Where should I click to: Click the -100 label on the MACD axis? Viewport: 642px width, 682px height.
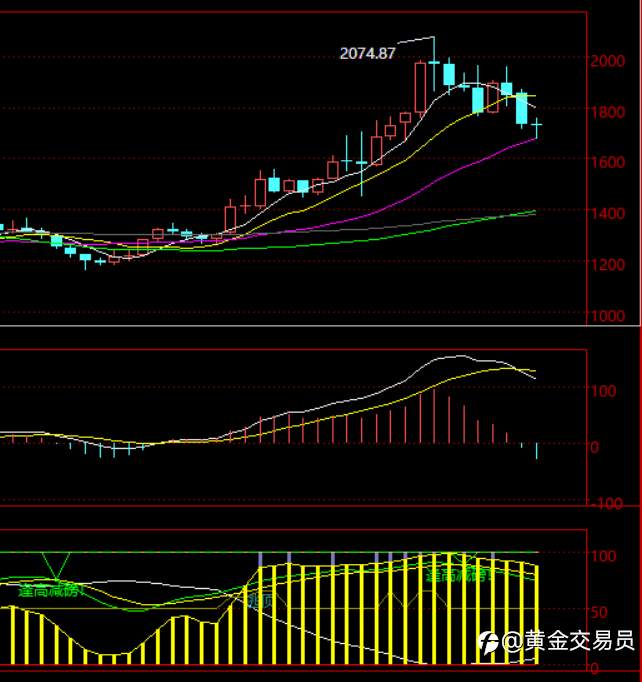(x=606, y=504)
